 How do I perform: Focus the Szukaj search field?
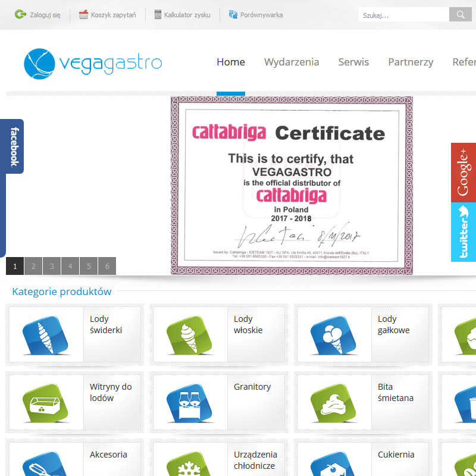pos(404,14)
